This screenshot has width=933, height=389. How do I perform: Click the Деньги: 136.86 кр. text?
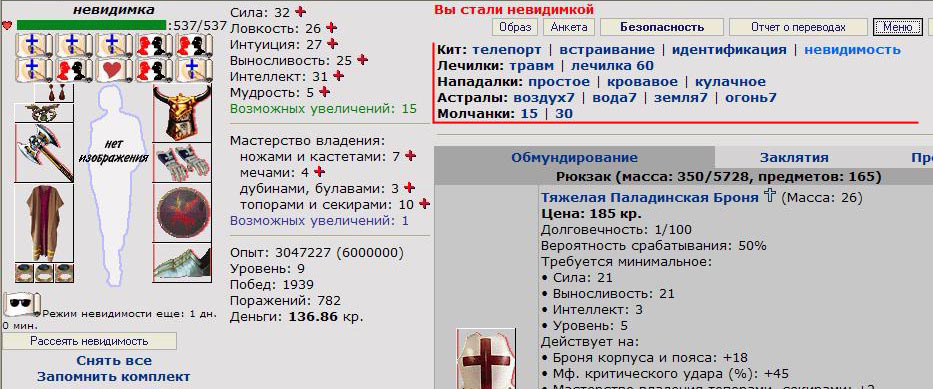pyautogui.click(x=297, y=317)
